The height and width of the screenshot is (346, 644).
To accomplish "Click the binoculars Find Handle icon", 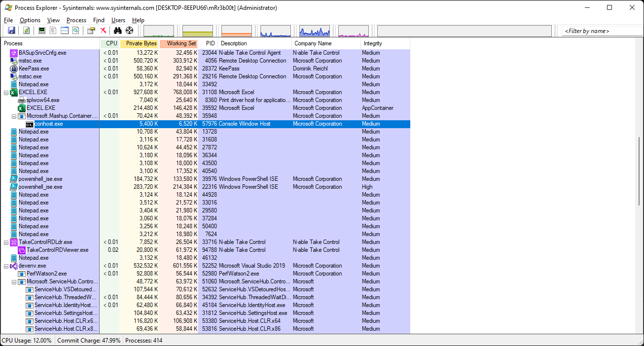I will click(118, 31).
